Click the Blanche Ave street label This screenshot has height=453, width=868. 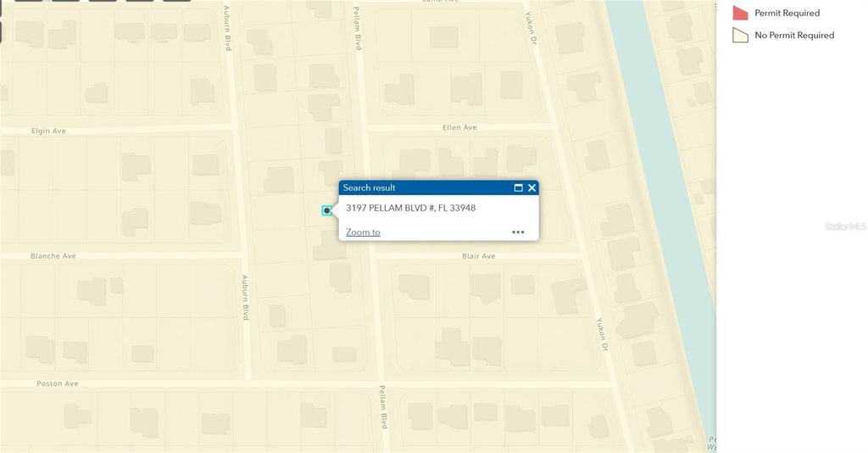(53, 255)
